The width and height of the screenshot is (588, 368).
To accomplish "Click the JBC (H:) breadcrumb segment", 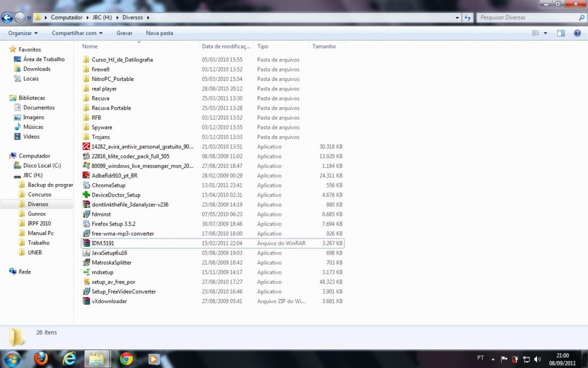I will pos(101,17).
